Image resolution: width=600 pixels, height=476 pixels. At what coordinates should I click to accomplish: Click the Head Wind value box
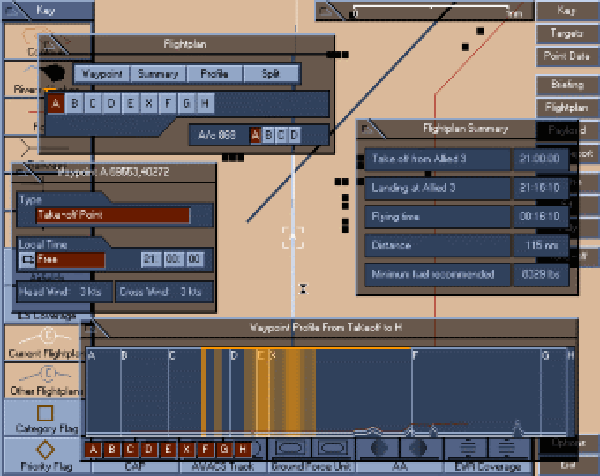point(65,292)
